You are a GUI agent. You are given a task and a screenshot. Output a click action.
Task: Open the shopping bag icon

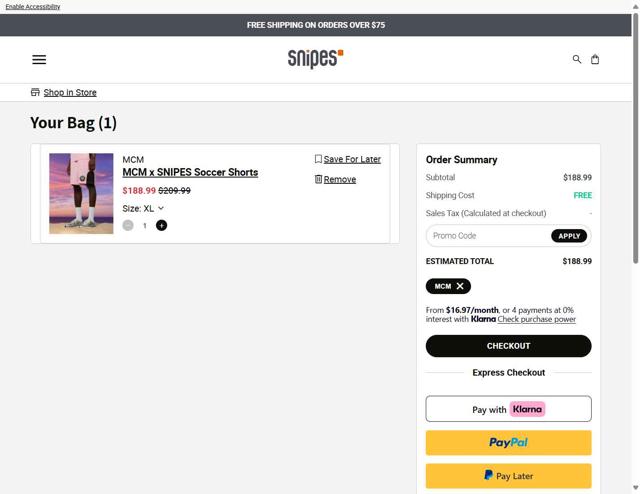(x=595, y=59)
